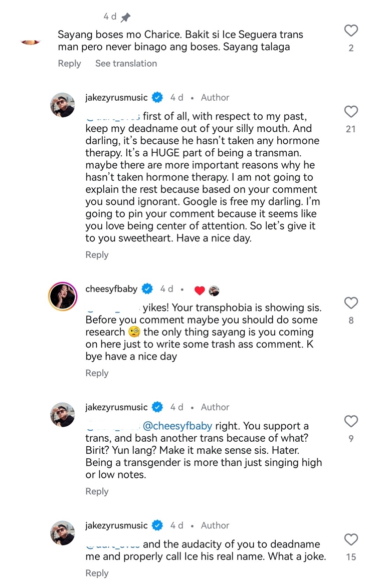Click the pin icon above the pinned comment
The height and width of the screenshot is (588, 376).
click(x=126, y=17)
